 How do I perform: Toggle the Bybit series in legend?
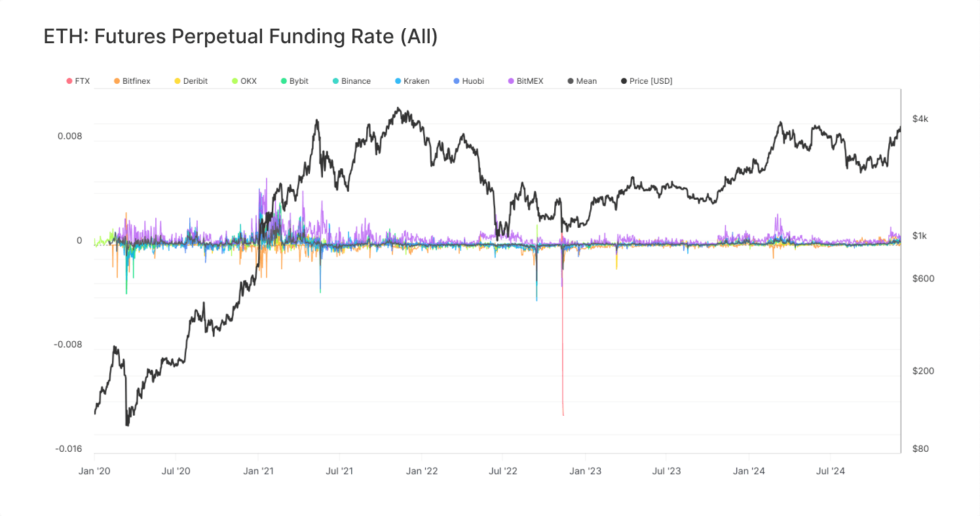tap(295, 81)
